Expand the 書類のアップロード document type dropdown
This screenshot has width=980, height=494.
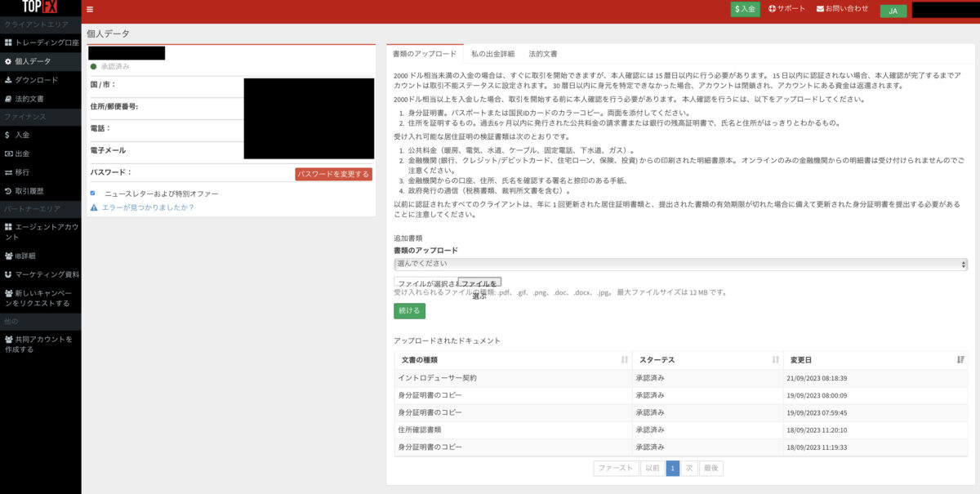pyautogui.click(x=679, y=265)
